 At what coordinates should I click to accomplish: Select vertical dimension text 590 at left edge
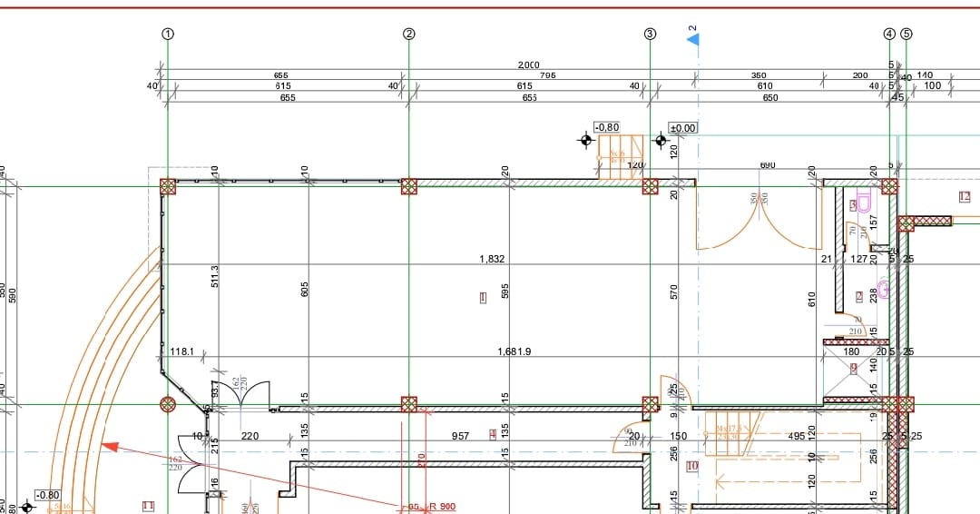[x=12, y=295]
